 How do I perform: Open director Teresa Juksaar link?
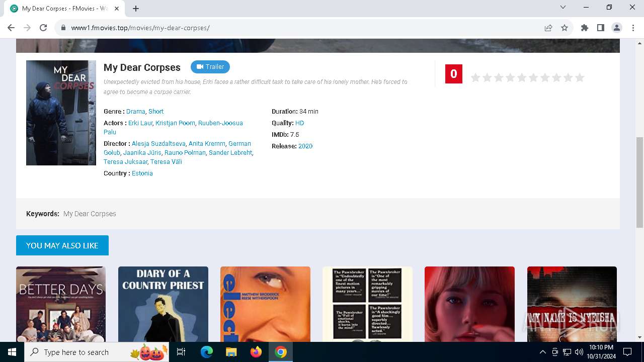[x=125, y=162]
